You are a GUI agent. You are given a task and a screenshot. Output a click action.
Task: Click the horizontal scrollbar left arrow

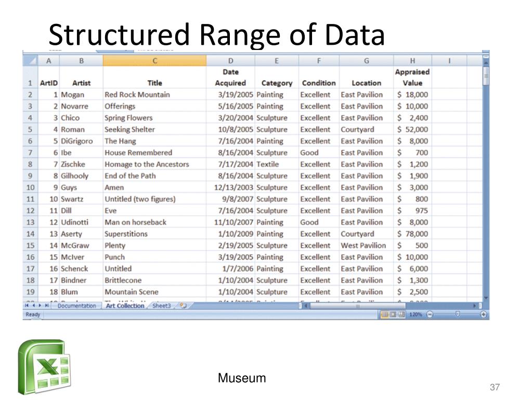click(306, 306)
